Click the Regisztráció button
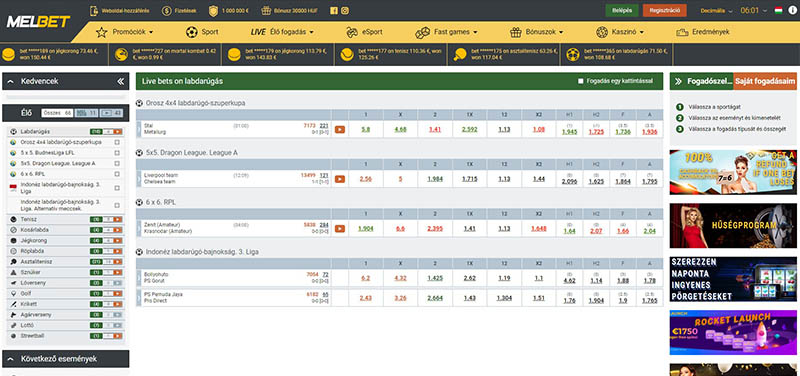The width and height of the screenshot is (800, 376). click(665, 10)
